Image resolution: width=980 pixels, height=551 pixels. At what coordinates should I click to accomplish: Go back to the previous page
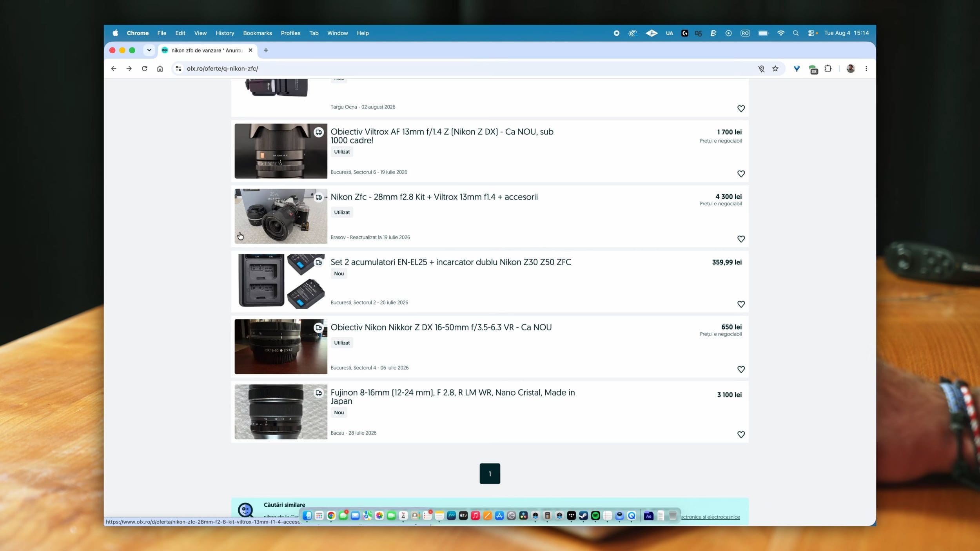pos(114,69)
